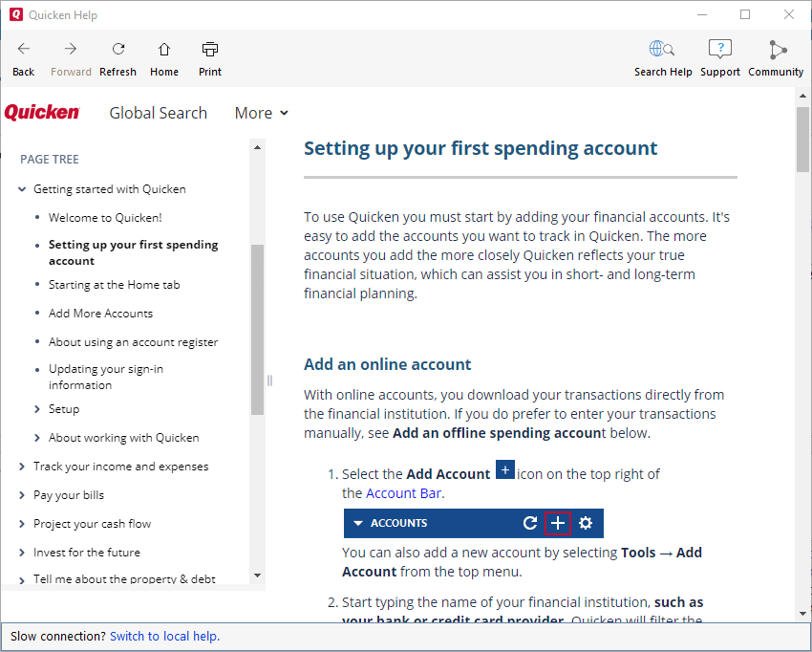Expand Tell me about the property & debt
812x652 pixels.
[22, 580]
